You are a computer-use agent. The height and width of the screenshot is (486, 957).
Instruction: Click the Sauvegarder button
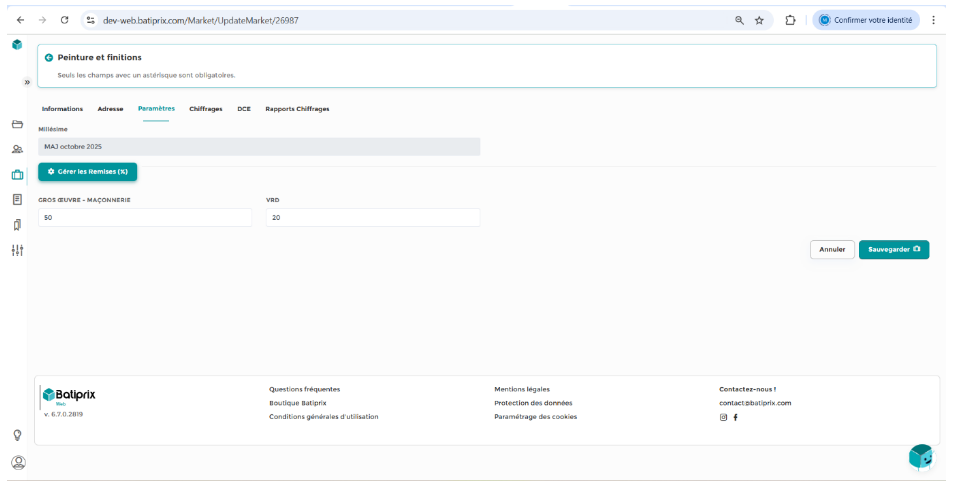(x=893, y=249)
